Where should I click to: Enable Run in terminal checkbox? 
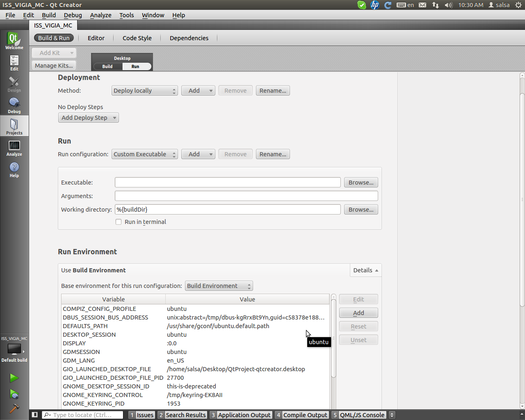pos(119,222)
